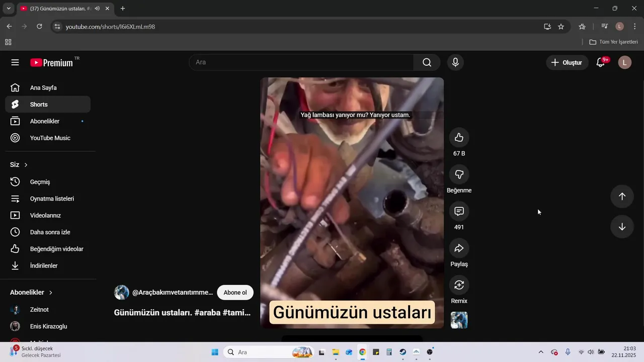Image resolution: width=644 pixels, height=362 pixels.
Task: Open the Enis Kirazoglu channel subscription
Action: (48, 326)
